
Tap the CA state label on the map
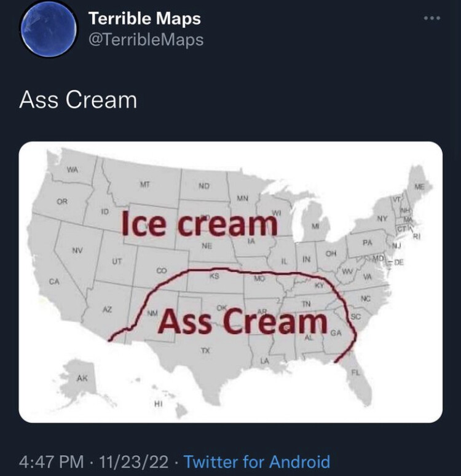pyautogui.click(x=54, y=281)
